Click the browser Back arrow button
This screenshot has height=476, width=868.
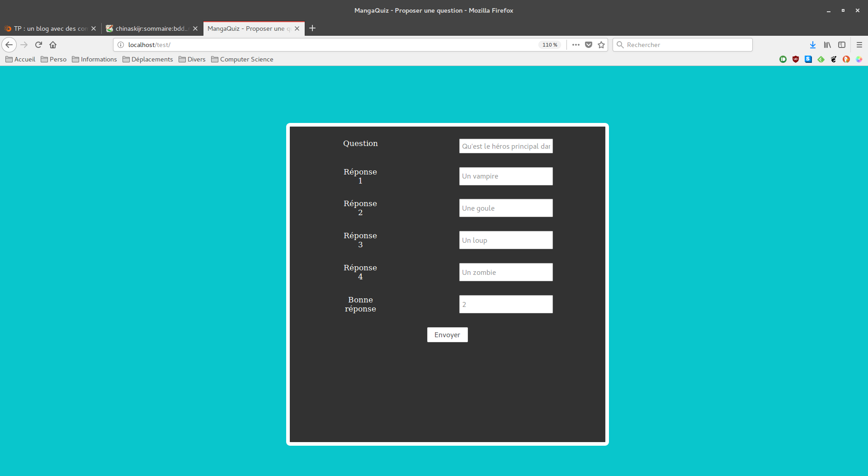(9, 45)
